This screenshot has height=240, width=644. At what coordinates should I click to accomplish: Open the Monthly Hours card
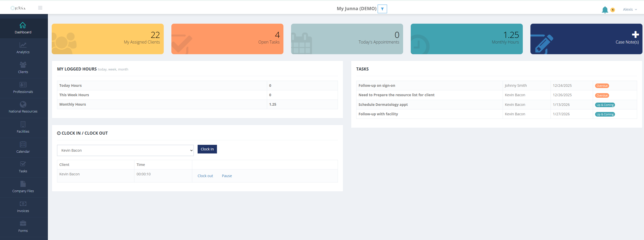(x=467, y=39)
